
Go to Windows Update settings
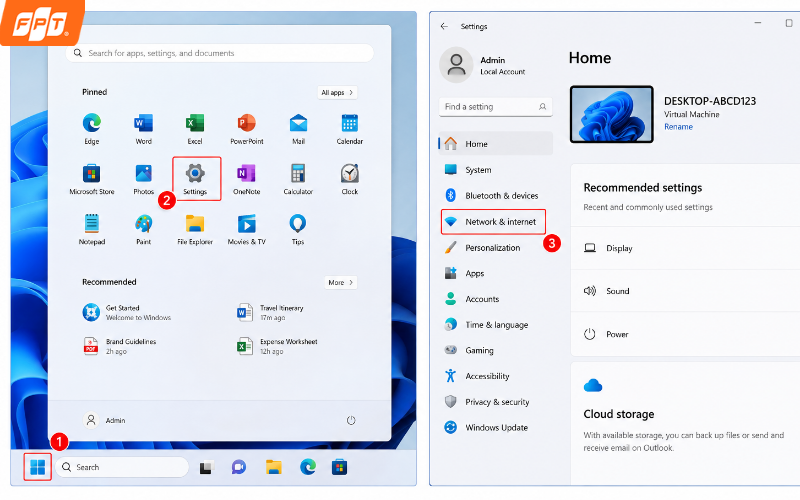pyautogui.click(x=495, y=428)
